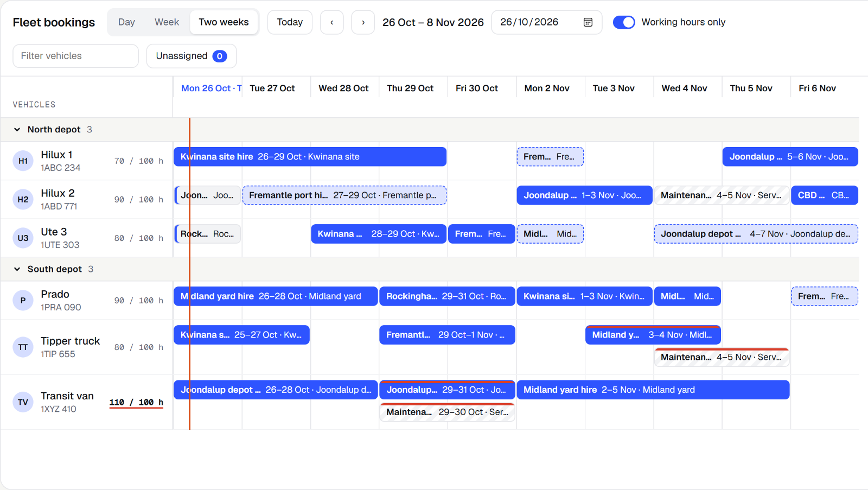Screen dimensions: 868x490
Task: Click the Hilux 1 vehicle name
Action: [x=56, y=155]
